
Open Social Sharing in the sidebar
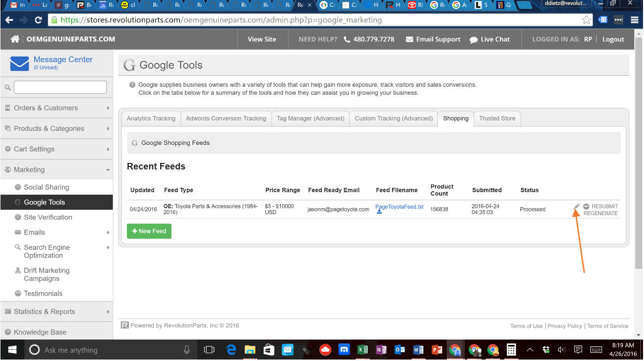click(46, 187)
